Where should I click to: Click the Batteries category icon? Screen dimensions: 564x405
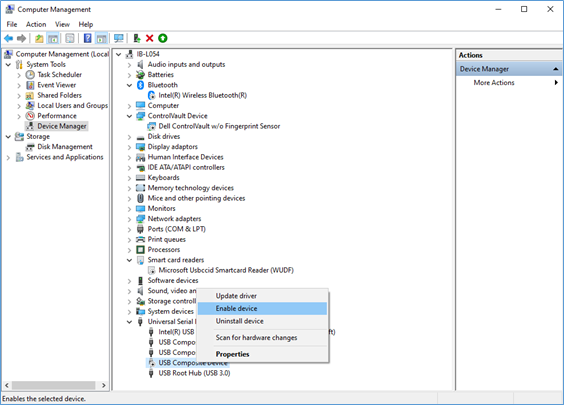140,75
